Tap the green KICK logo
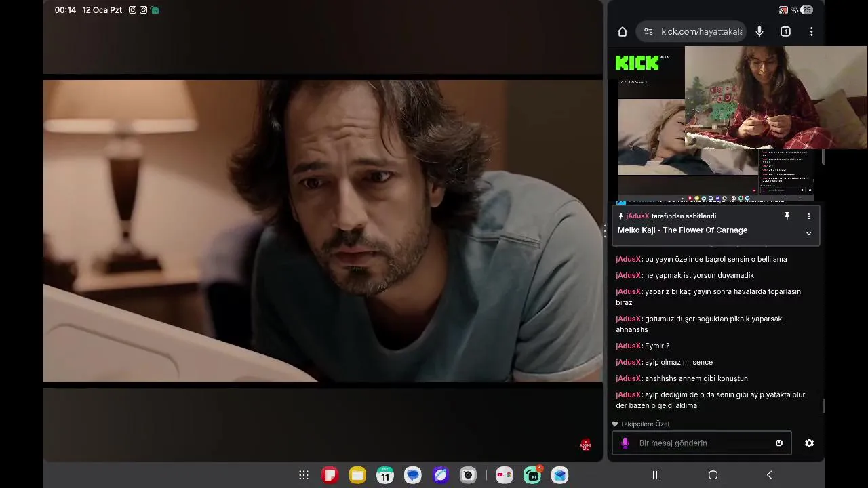This screenshot has width=868, height=488. [637, 63]
